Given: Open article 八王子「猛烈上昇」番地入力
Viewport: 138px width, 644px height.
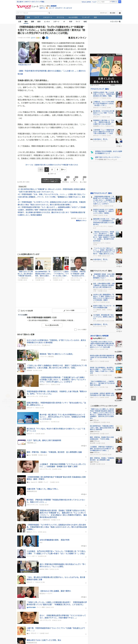Looking at the screenshot, I should coord(44,440).
